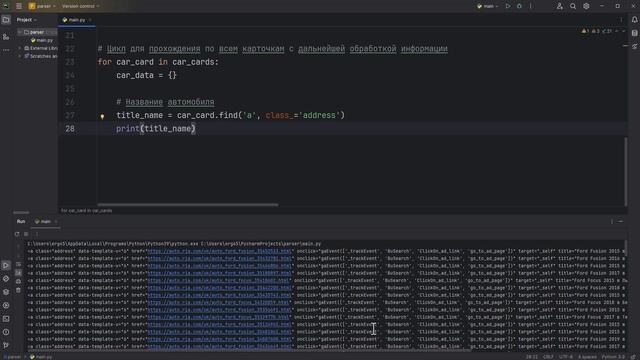Toggle scroll to end in console
640x360 pixels.
(x=18, y=273)
